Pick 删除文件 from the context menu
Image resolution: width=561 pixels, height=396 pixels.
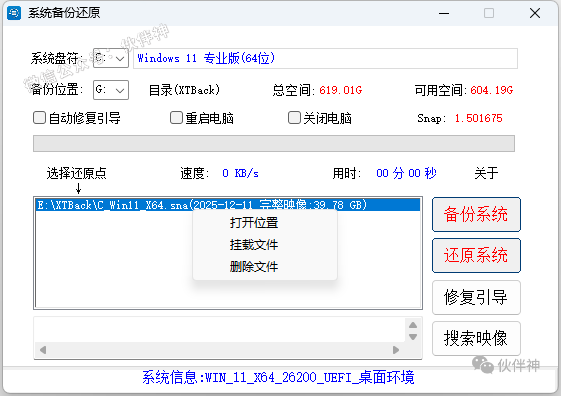coord(254,267)
